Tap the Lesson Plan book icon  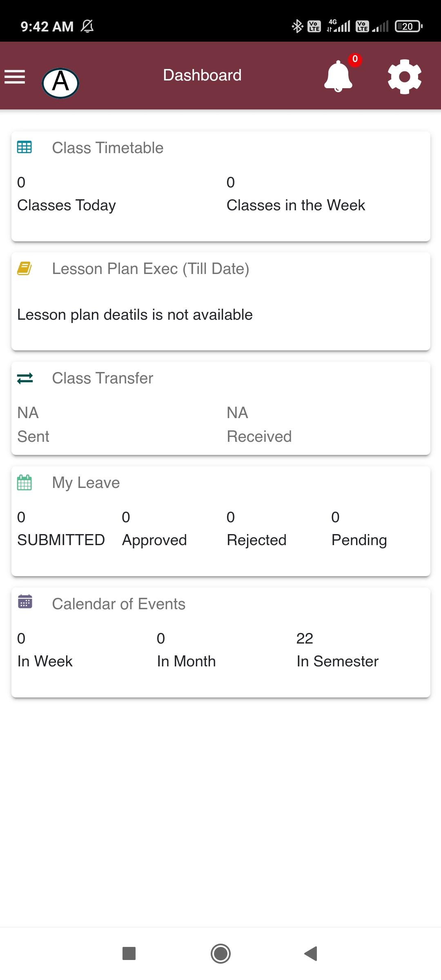24,268
